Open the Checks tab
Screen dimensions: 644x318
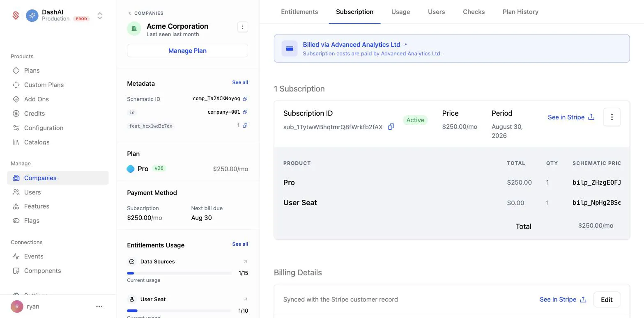(x=474, y=12)
